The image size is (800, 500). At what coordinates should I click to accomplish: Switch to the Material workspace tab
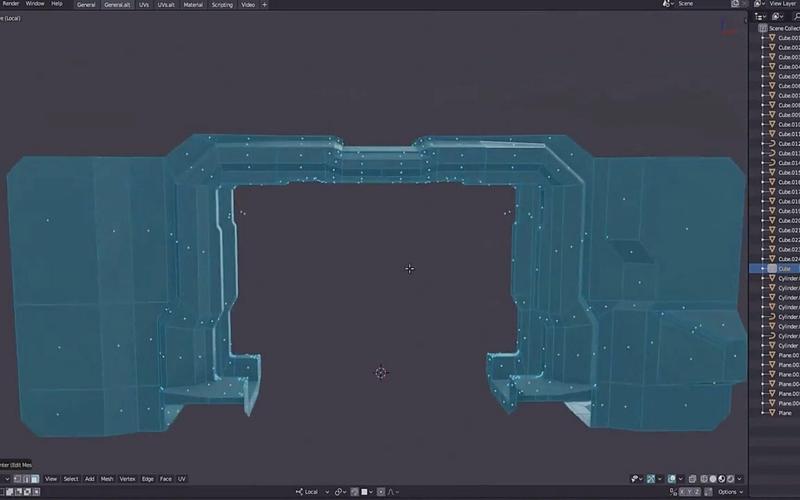pos(193,5)
